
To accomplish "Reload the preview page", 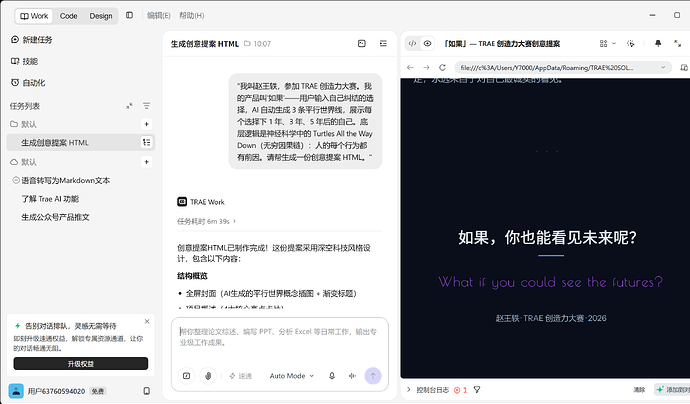I will click(x=443, y=67).
